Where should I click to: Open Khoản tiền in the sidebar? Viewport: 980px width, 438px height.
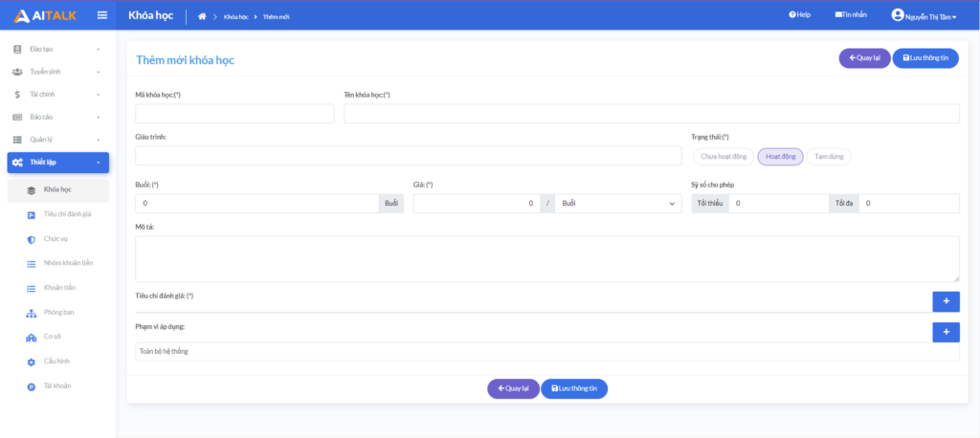[x=59, y=288]
